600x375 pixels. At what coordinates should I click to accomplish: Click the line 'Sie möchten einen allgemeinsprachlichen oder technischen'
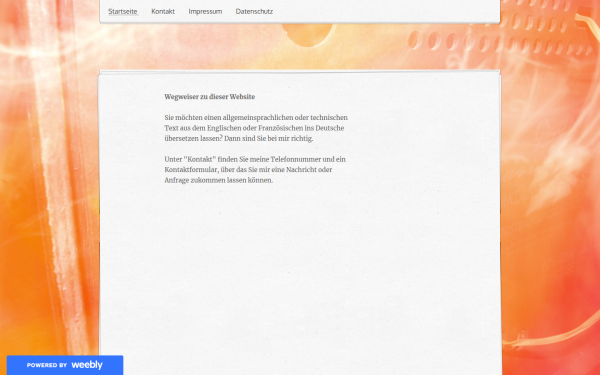[x=256, y=117]
